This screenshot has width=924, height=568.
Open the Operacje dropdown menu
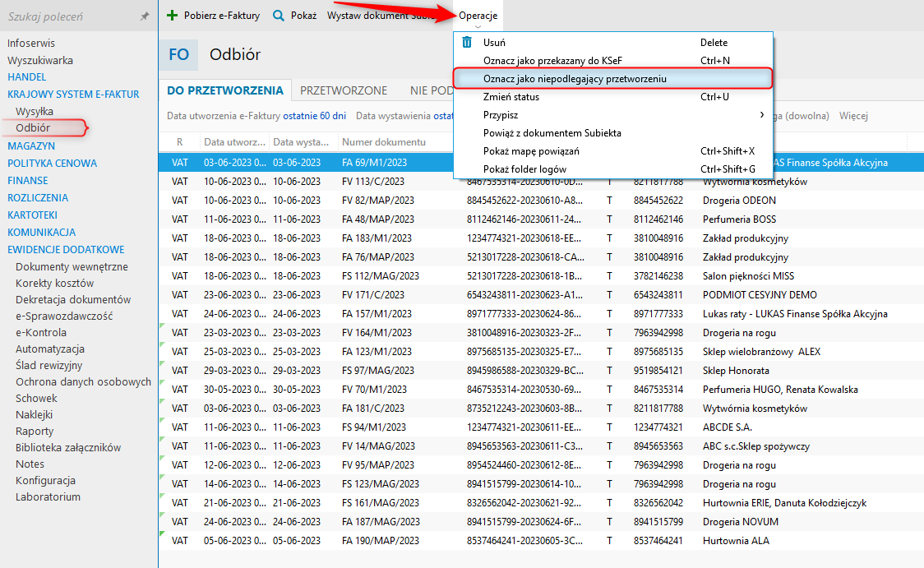pos(478,16)
